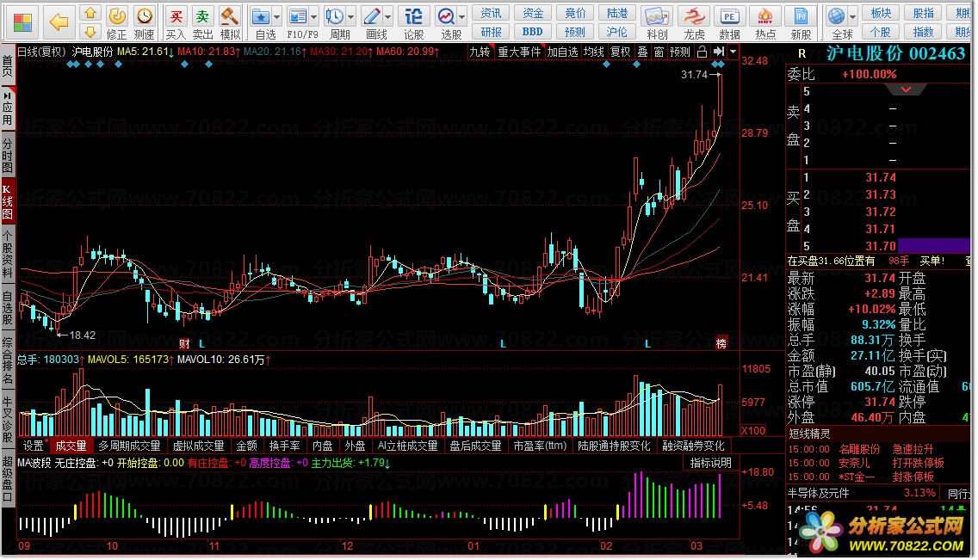Open the 半导体及元件 sector link
This screenshot has width=978, height=560.
tap(819, 494)
